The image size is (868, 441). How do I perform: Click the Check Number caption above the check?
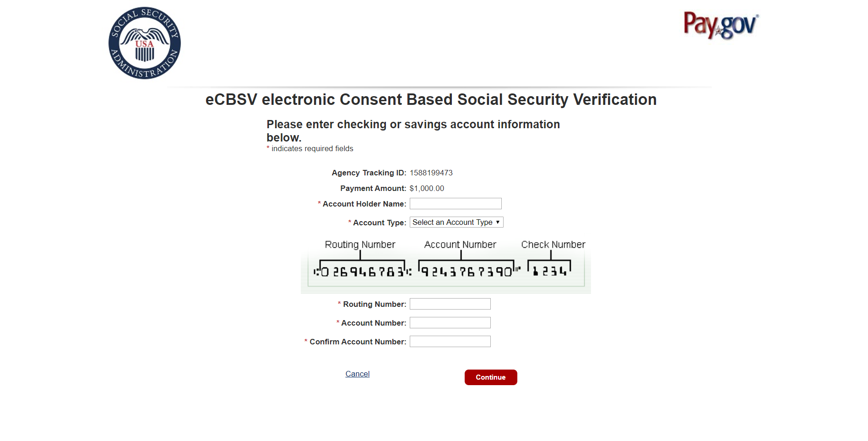point(553,245)
